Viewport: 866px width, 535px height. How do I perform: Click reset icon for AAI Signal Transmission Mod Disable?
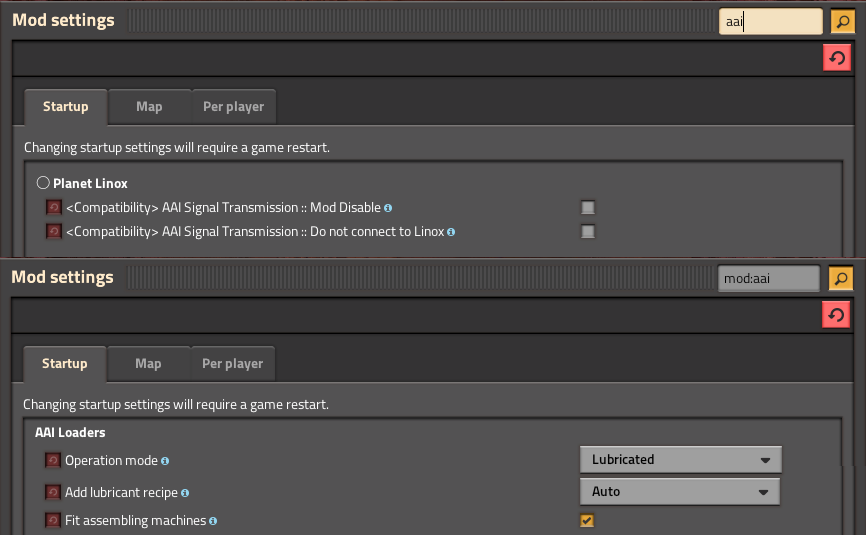(x=54, y=208)
